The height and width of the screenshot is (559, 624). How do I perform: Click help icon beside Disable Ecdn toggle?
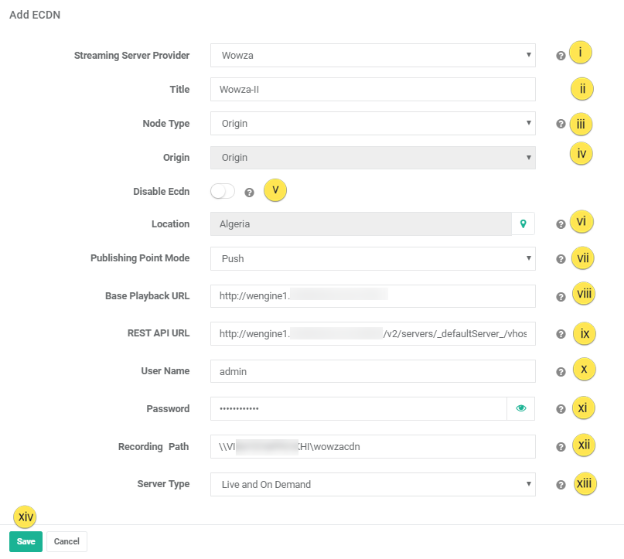coord(249,192)
